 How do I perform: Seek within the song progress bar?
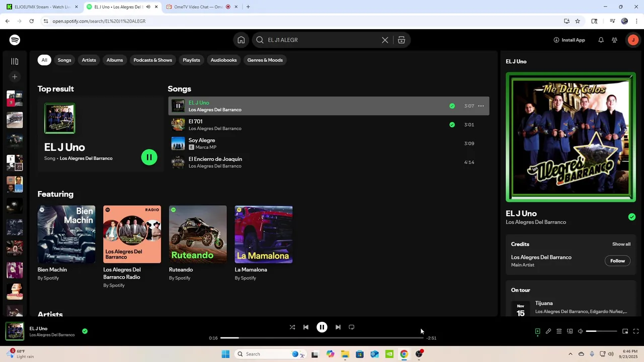(x=322, y=338)
